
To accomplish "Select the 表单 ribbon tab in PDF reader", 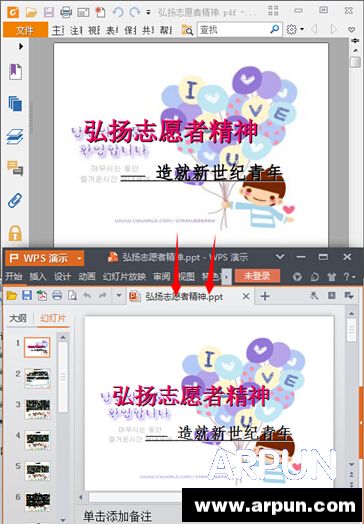I will pos(112,30).
